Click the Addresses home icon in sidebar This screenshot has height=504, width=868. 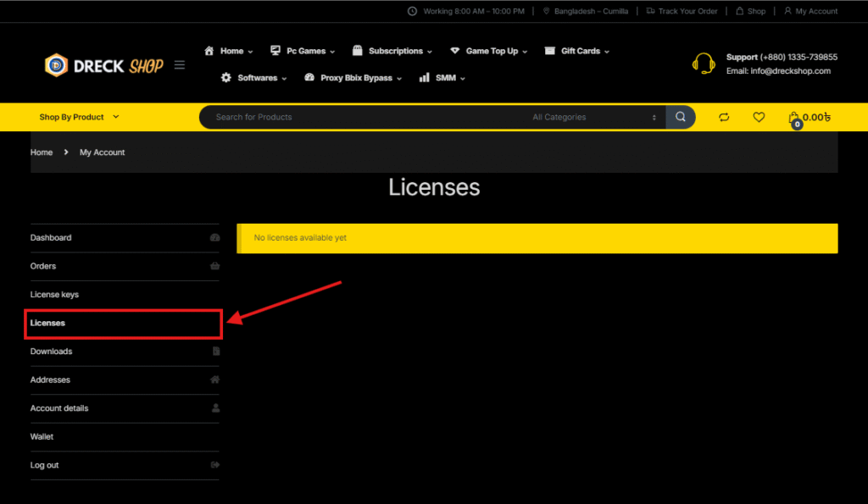214,380
